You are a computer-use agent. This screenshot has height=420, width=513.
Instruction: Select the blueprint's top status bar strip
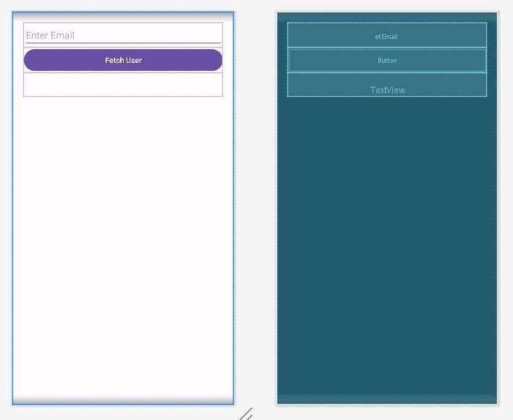pyautogui.click(x=386, y=17)
